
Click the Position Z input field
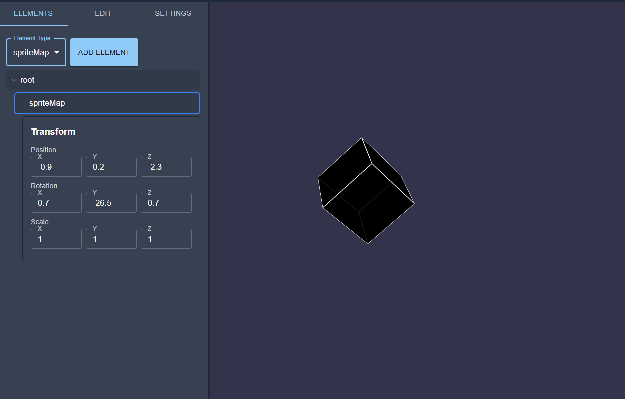point(166,167)
